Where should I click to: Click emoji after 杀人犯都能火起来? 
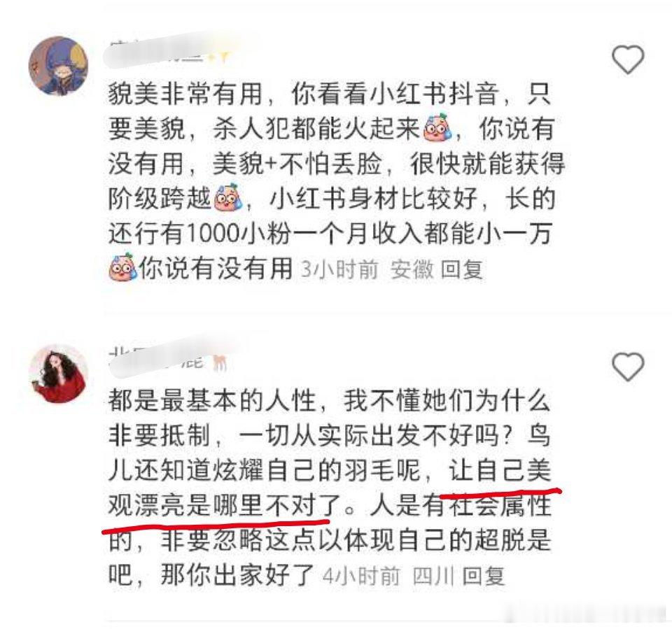pos(437,129)
